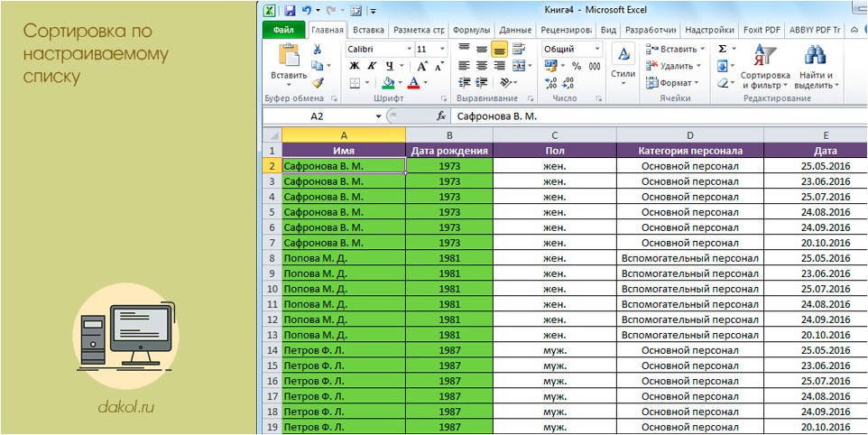Click the borders icon

355,83
